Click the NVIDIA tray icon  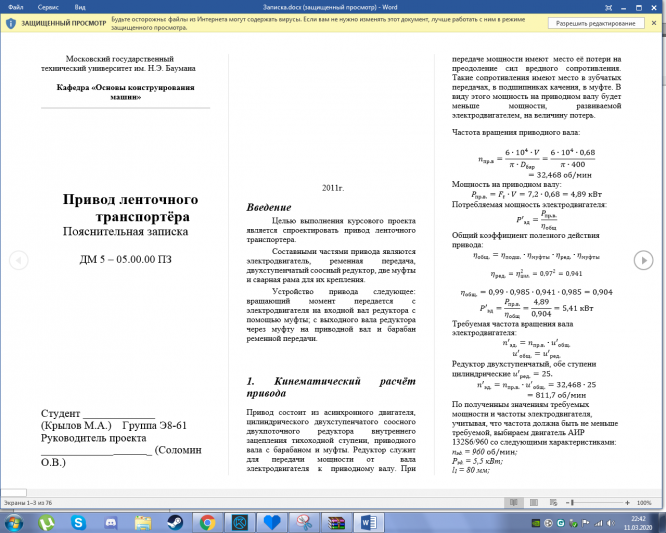click(536, 523)
